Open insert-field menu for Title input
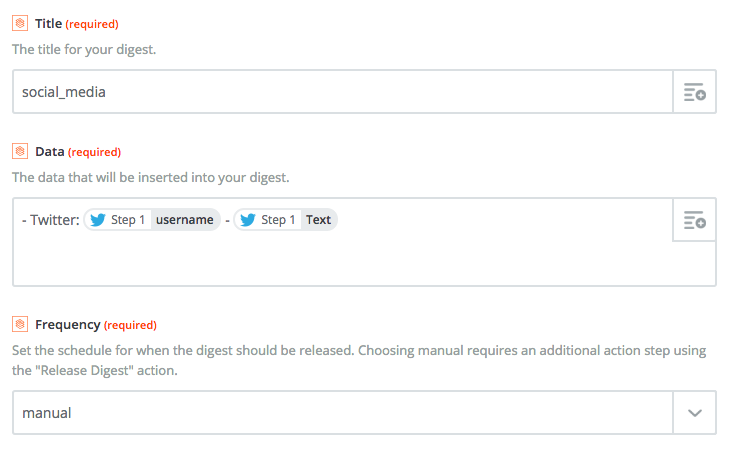Image resolution: width=729 pixels, height=452 pixels. tap(695, 92)
